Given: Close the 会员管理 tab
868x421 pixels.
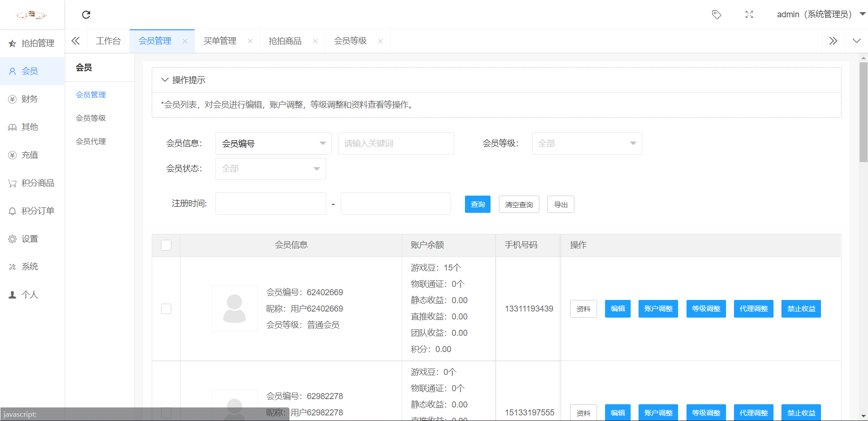Looking at the screenshot, I should pyautogui.click(x=185, y=41).
